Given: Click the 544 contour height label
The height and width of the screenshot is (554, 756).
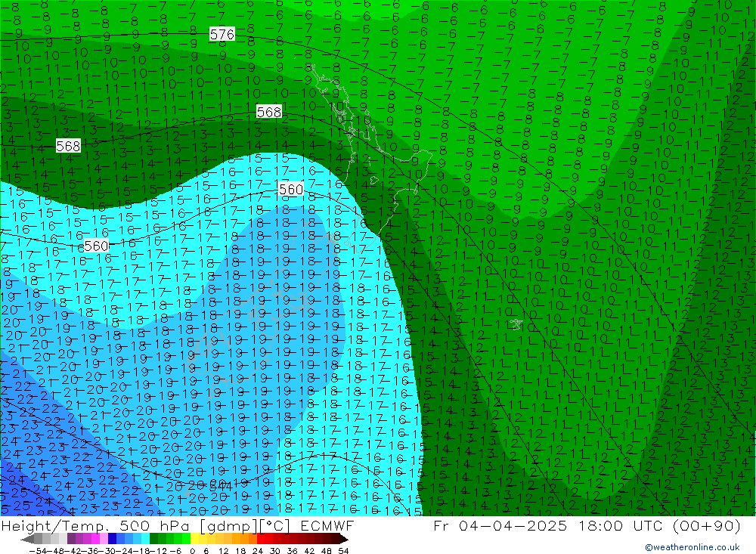Looking at the screenshot, I should tap(222, 485).
